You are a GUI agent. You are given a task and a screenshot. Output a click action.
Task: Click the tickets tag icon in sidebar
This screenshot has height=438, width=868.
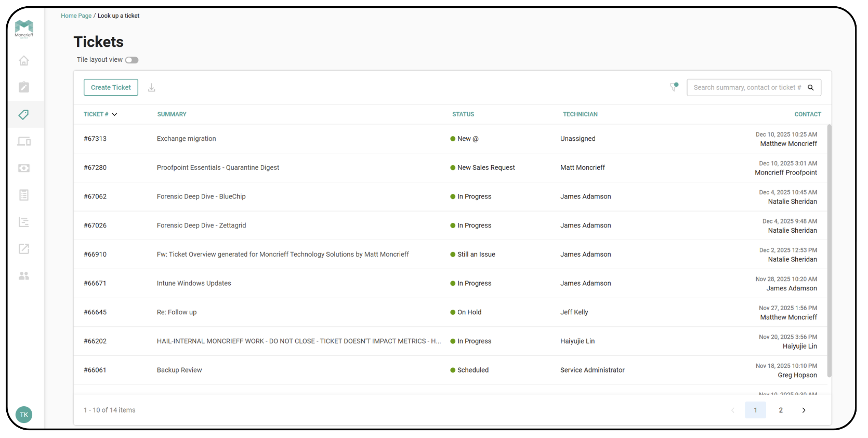24,114
